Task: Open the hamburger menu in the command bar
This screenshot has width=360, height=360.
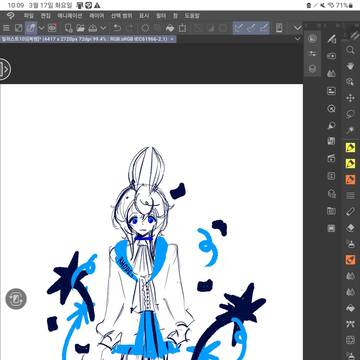Action: 6,28
